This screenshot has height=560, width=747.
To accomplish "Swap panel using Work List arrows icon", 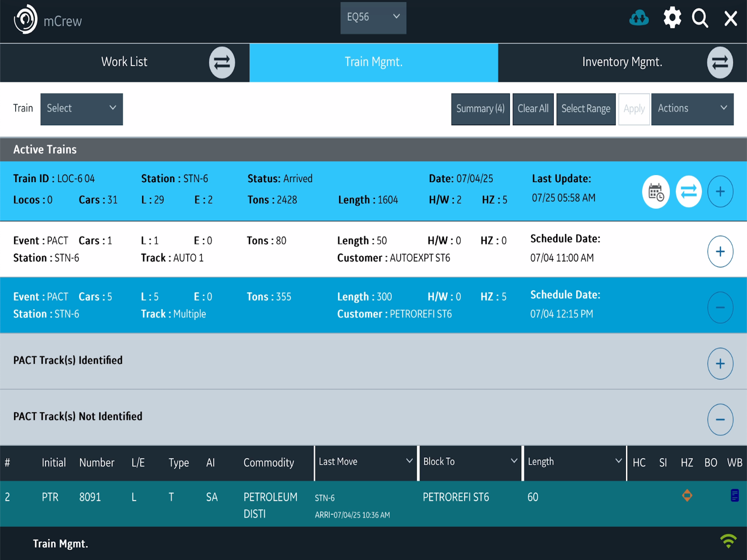I will pyautogui.click(x=222, y=63).
